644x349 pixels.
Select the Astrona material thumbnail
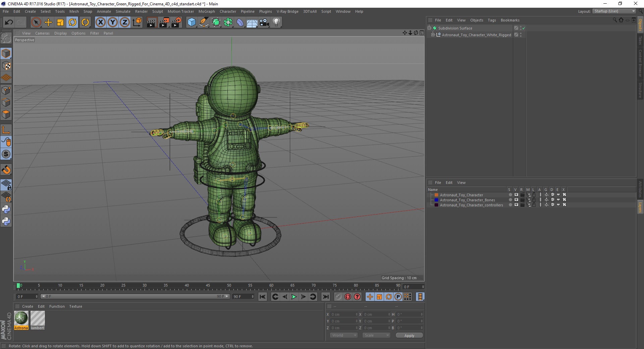pyautogui.click(x=21, y=320)
